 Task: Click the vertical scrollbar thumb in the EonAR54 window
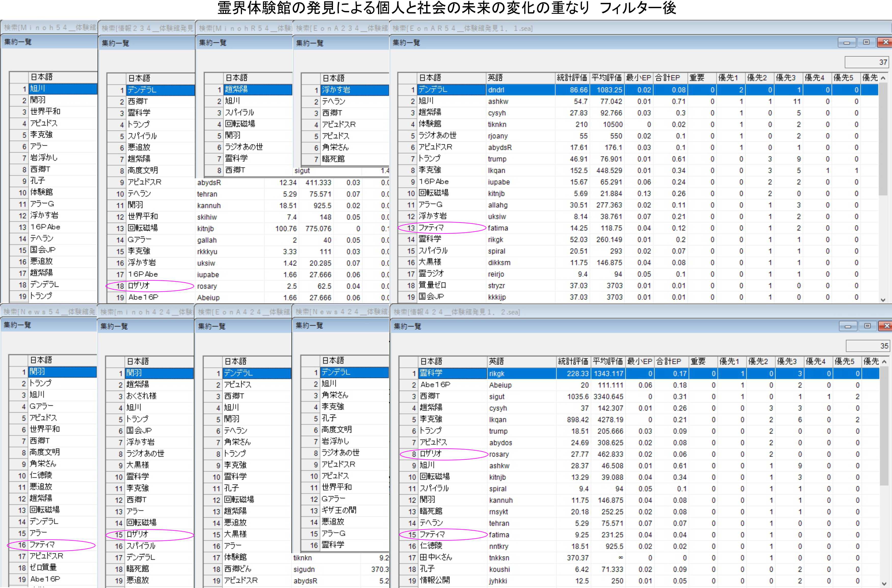pyautogui.click(x=883, y=139)
